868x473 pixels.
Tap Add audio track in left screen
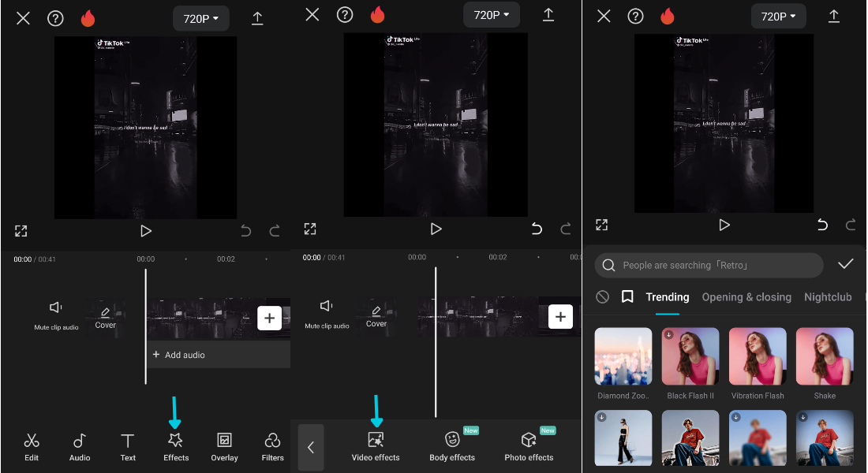(x=218, y=355)
